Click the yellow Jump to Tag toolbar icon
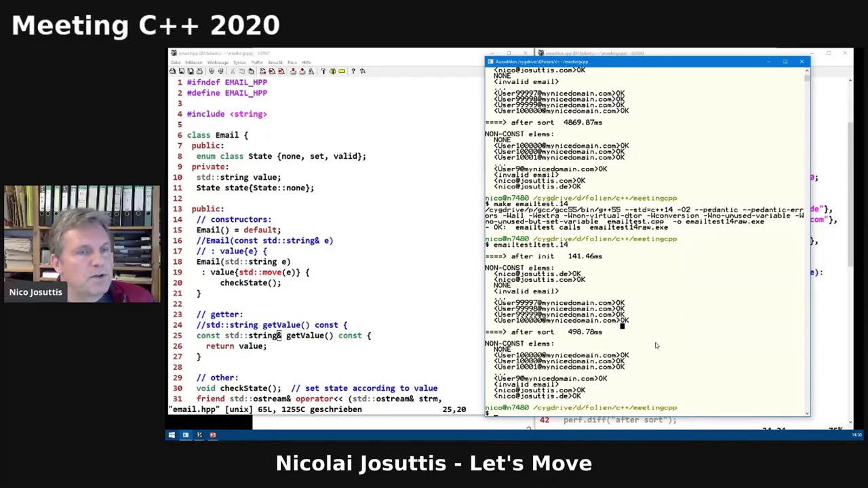 (341, 71)
